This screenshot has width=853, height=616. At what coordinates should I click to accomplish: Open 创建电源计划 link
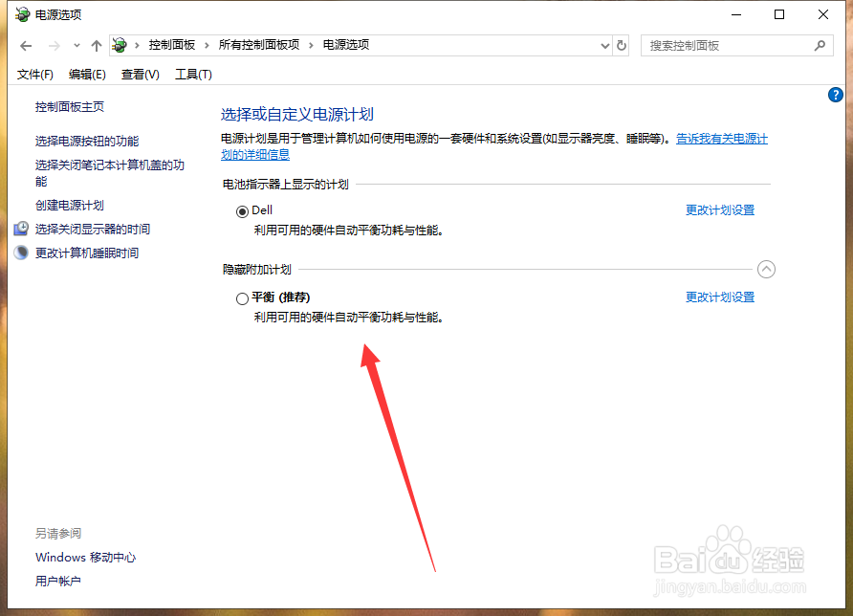[x=70, y=205]
